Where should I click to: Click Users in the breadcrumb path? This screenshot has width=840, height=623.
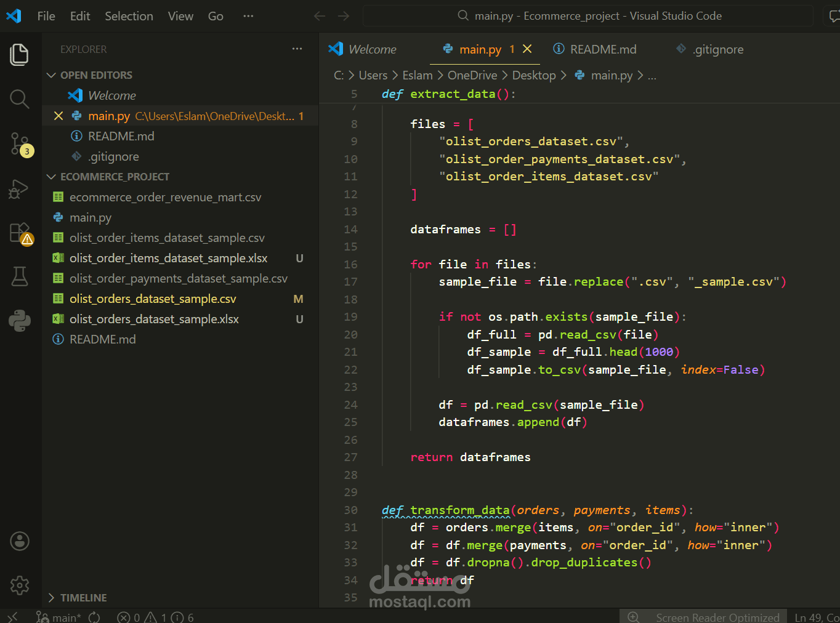coord(373,75)
